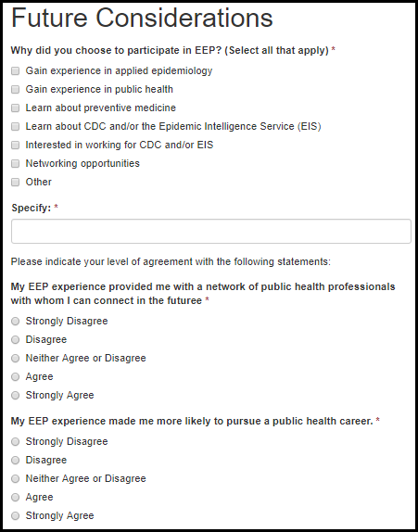418x532 pixels.
Task: Click the Specify text input field
Action: click(x=211, y=231)
